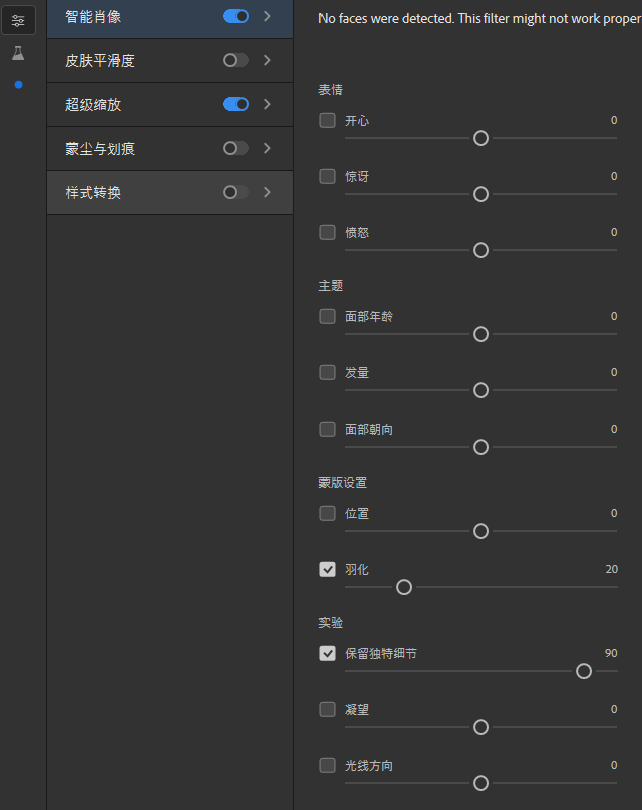Select the 样式转换 filter row

pyautogui.click(x=130, y=192)
